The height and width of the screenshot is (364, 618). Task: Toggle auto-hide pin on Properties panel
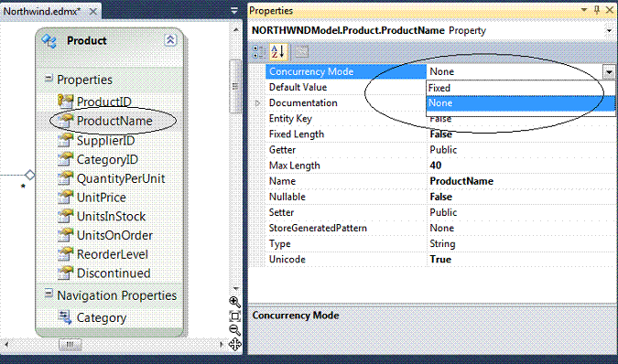597,10
